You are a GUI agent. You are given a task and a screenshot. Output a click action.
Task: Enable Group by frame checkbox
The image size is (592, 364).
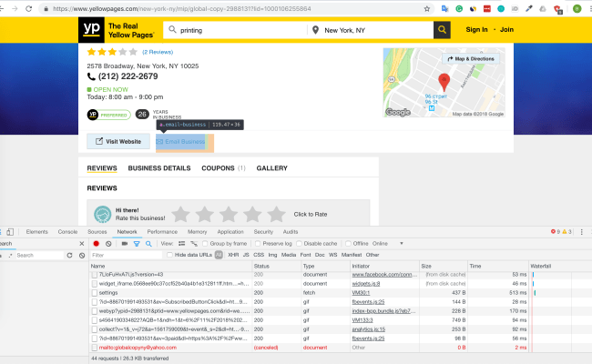(205, 244)
